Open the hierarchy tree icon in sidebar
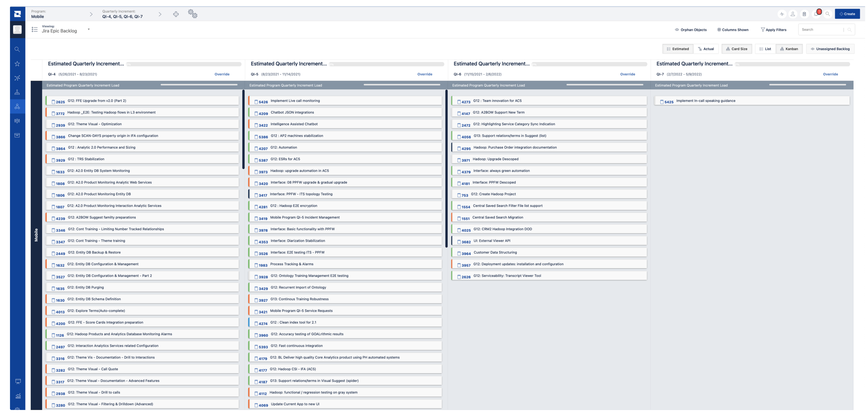 tap(17, 92)
